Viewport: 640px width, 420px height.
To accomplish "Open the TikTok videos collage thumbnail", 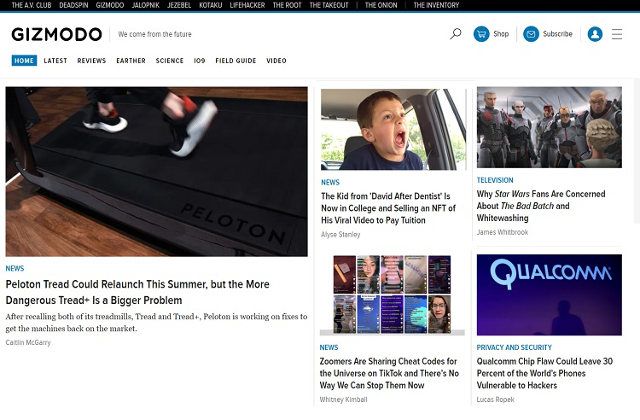I will (x=392, y=295).
